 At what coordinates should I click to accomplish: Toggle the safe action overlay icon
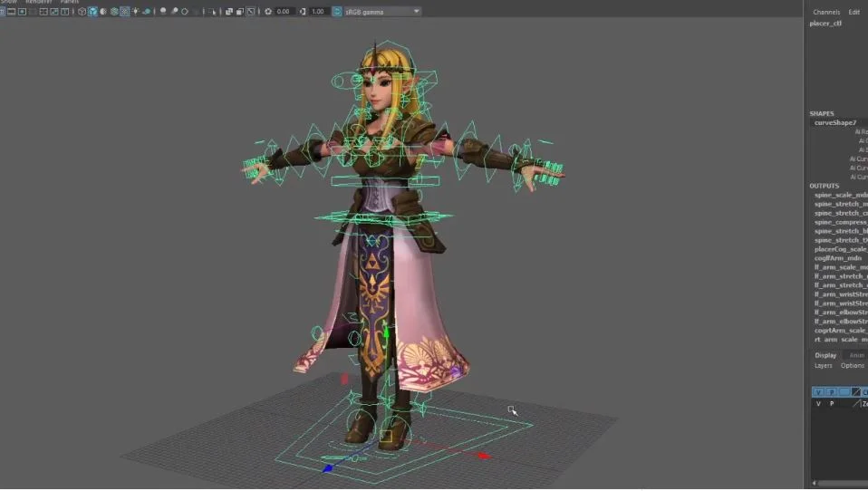(54, 12)
